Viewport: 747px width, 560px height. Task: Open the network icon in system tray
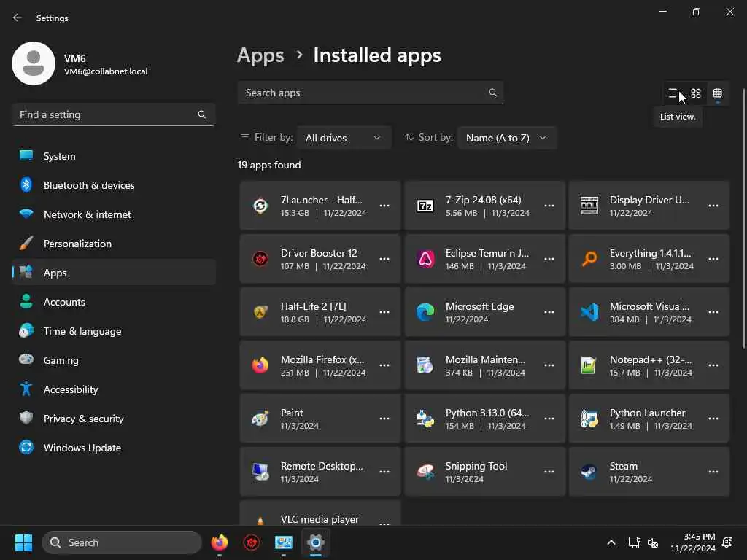634,542
